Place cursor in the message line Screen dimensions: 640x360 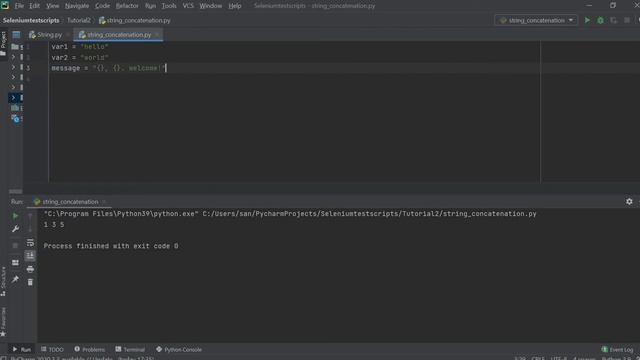[109, 68]
